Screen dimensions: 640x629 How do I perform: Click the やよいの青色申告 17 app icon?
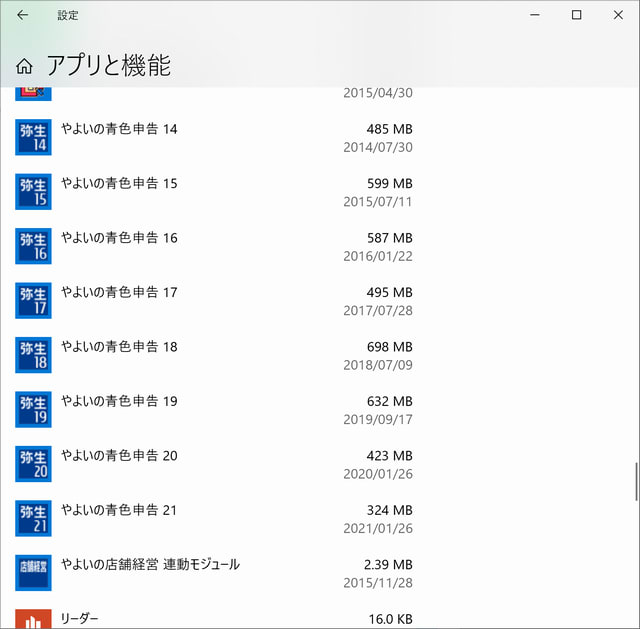click(33, 300)
